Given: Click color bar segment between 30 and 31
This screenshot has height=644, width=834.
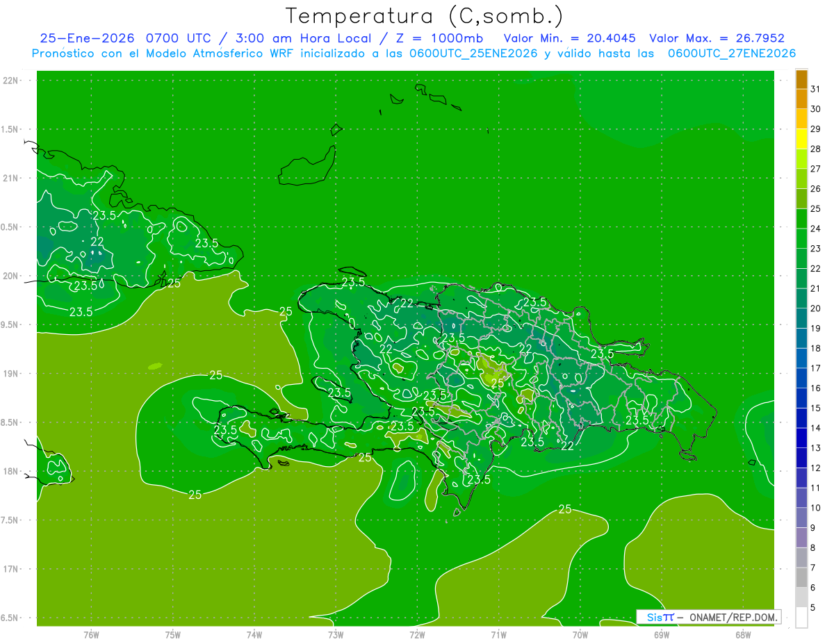Looking at the screenshot, I should 801,99.
